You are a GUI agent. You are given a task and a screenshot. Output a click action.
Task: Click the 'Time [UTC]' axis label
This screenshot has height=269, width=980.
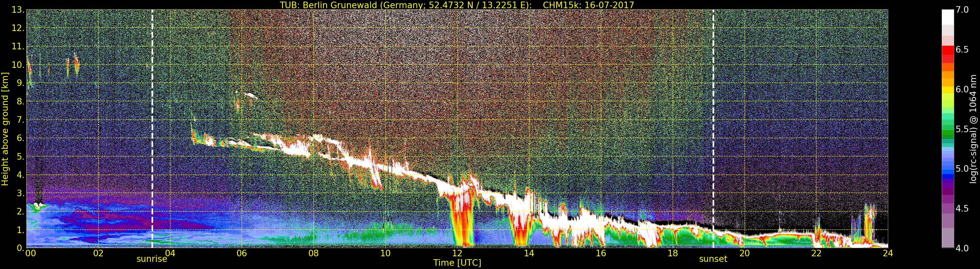(457, 263)
